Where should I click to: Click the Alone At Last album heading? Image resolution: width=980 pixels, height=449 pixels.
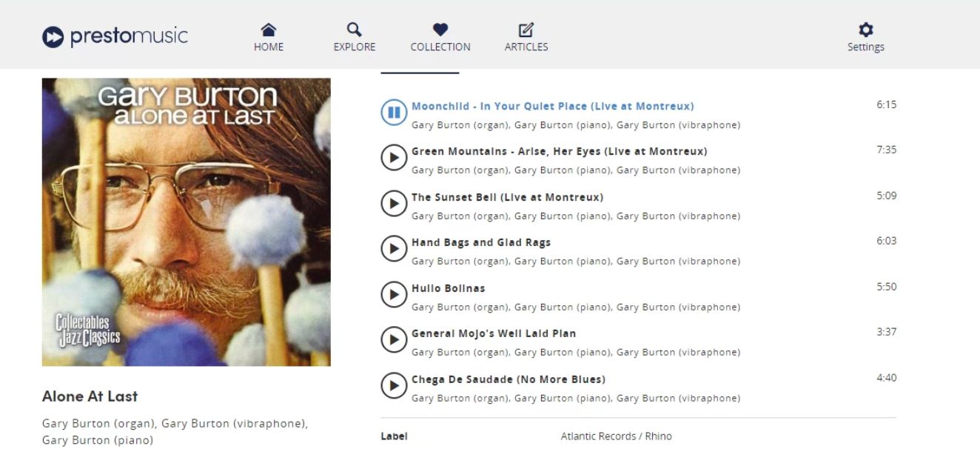click(90, 396)
